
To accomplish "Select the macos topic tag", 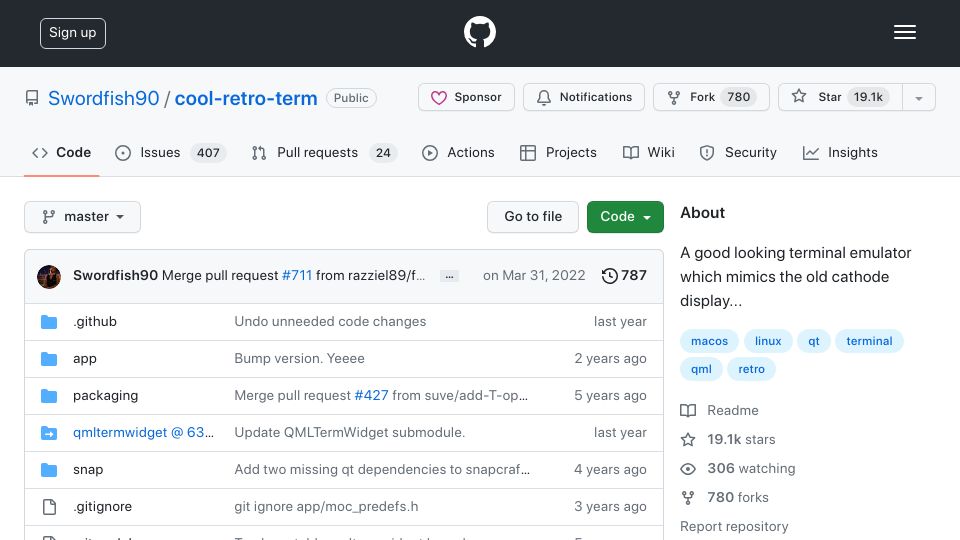I will (x=709, y=341).
